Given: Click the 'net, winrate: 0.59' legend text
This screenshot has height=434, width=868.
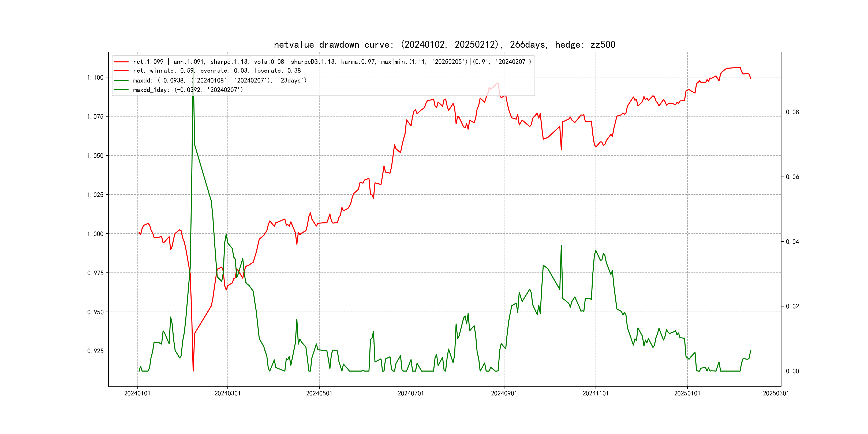Looking at the screenshot, I should [217, 71].
